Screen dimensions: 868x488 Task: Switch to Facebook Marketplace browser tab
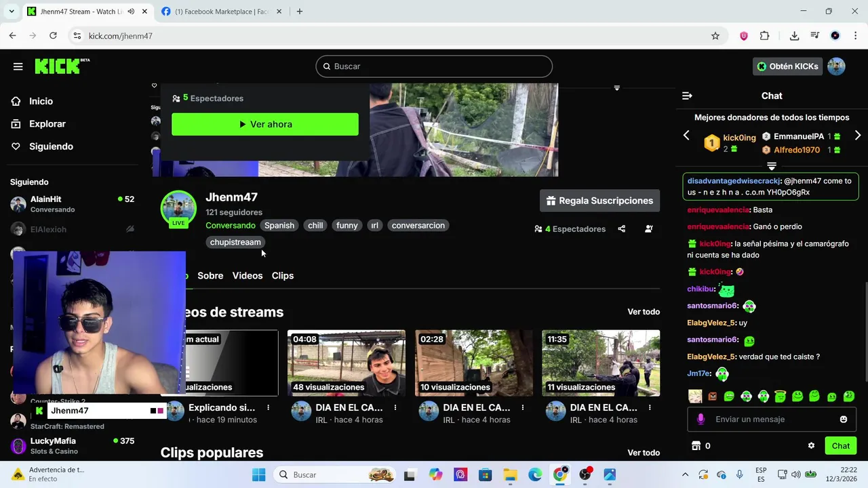[x=220, y=12]
